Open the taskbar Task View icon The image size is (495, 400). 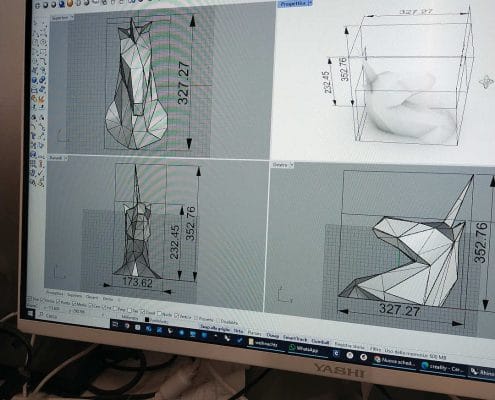(x=115, y=324)
